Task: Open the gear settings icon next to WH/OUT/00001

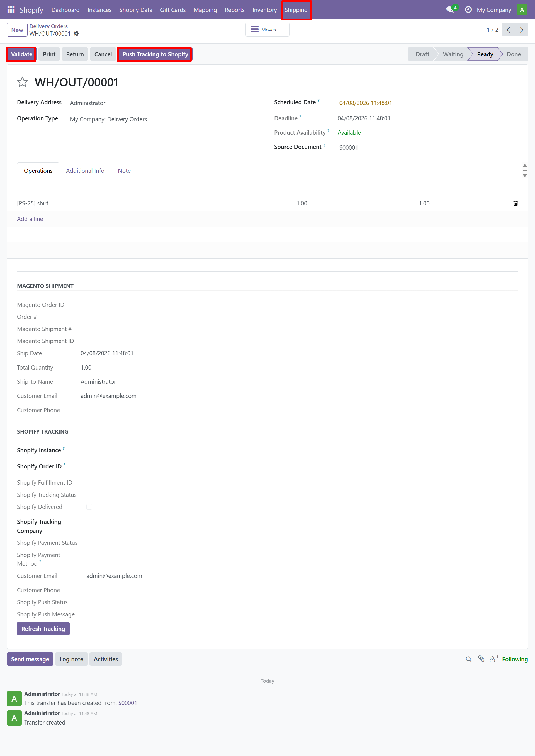Action: pos(76,34)
